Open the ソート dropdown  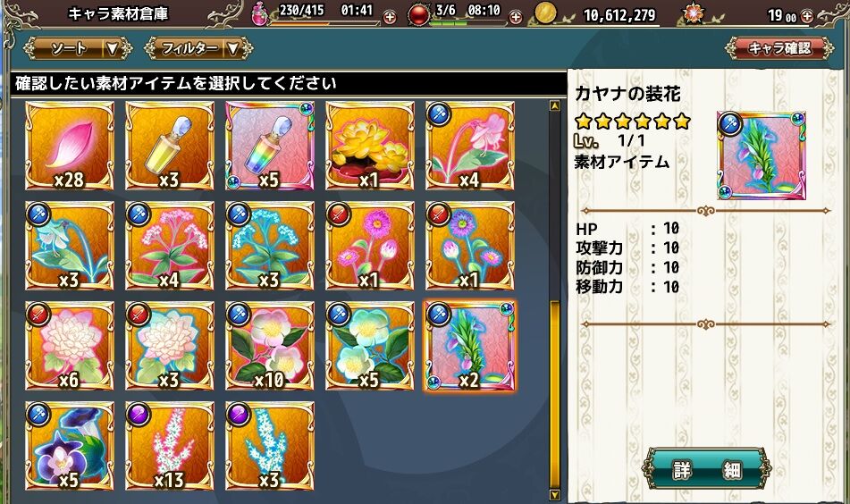click(78, 48)
